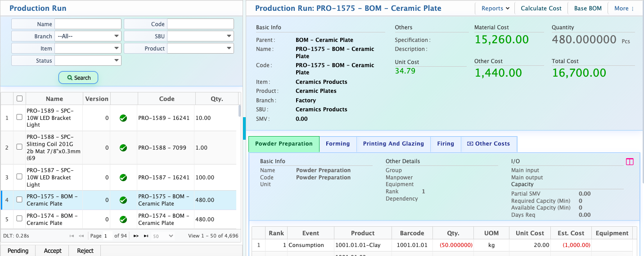Open the Item filter dropdown

(88, 48)
